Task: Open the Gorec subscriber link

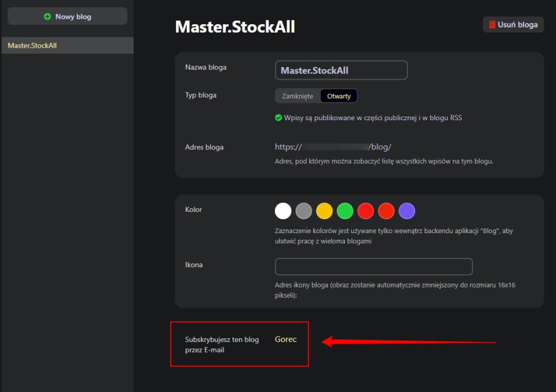Action: click(286, 339)
